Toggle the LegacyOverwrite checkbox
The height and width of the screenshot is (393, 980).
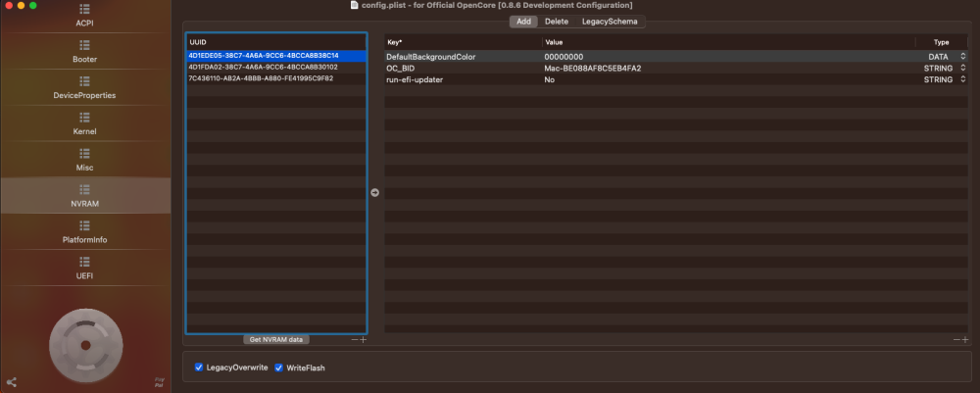[199, 368]
